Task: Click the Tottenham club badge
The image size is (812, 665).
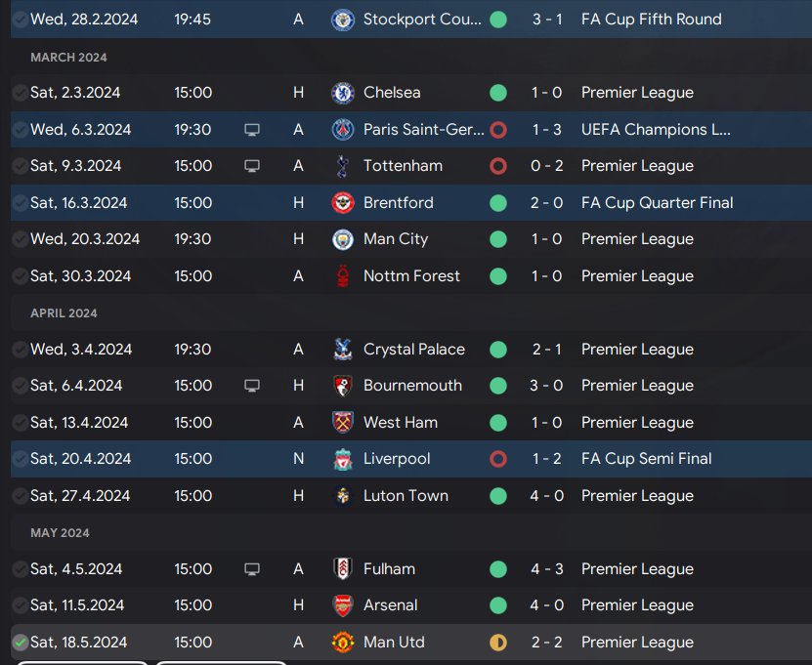Action: tap(343, 166)
